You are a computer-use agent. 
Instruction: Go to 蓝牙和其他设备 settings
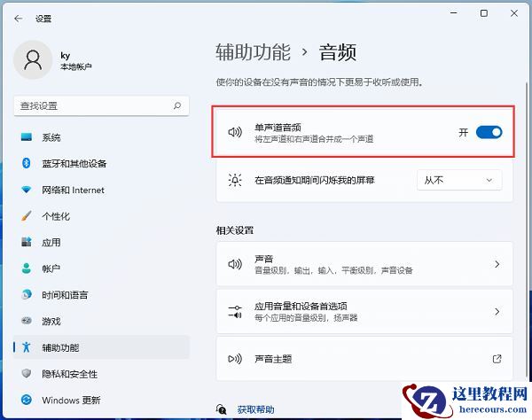tap(101, 163)
